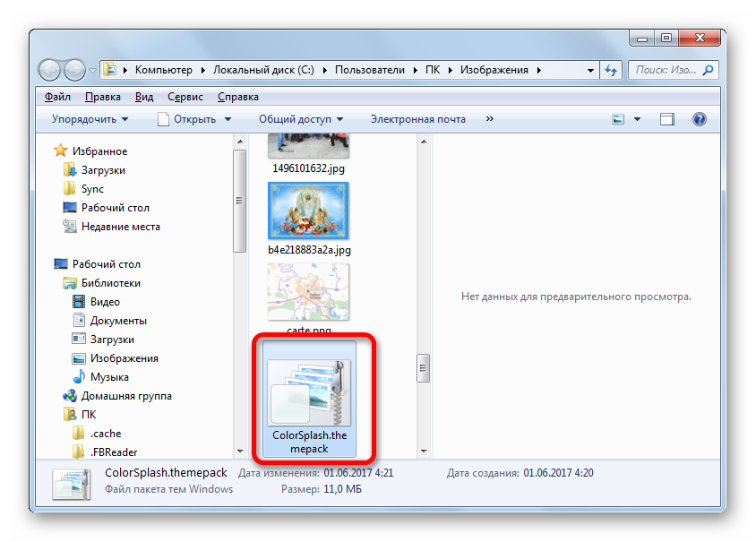The width and height of the screenshot is (756, 542).
Task: Toggle the preview pane icon
Action: [x=666, y=119]
